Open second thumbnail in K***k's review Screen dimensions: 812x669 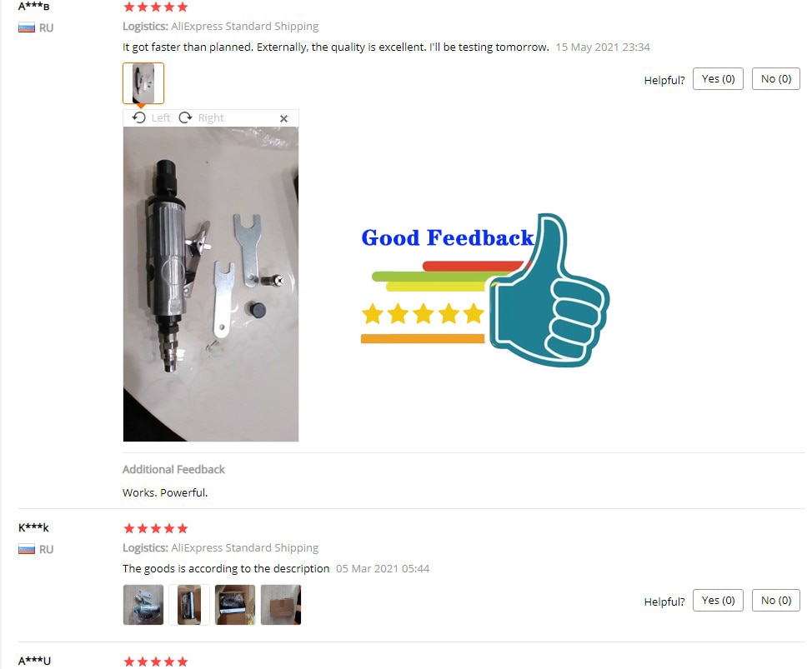(x=189, y=605)
